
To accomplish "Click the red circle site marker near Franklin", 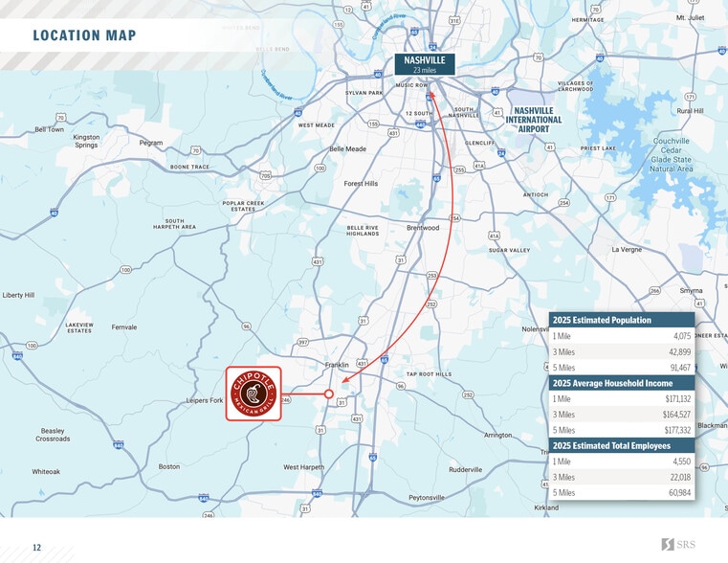I will 329,394.
